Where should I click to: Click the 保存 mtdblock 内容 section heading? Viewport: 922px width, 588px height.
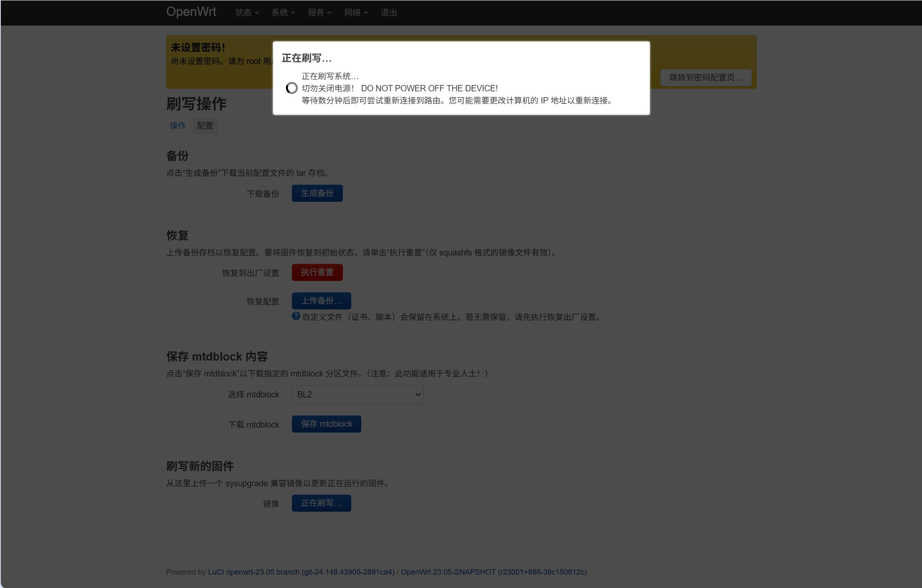[x=217, y=356]
